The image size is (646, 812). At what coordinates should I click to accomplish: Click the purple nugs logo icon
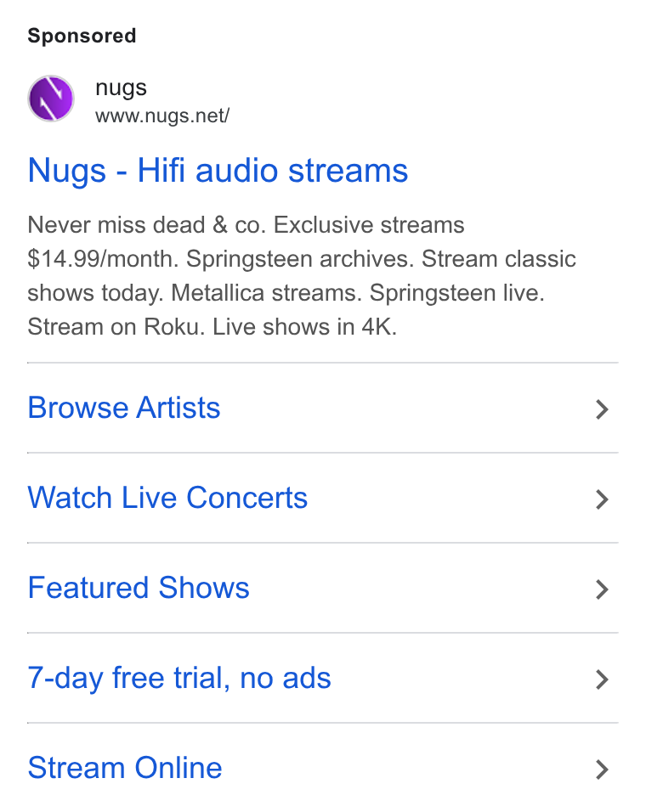[51, 99]
